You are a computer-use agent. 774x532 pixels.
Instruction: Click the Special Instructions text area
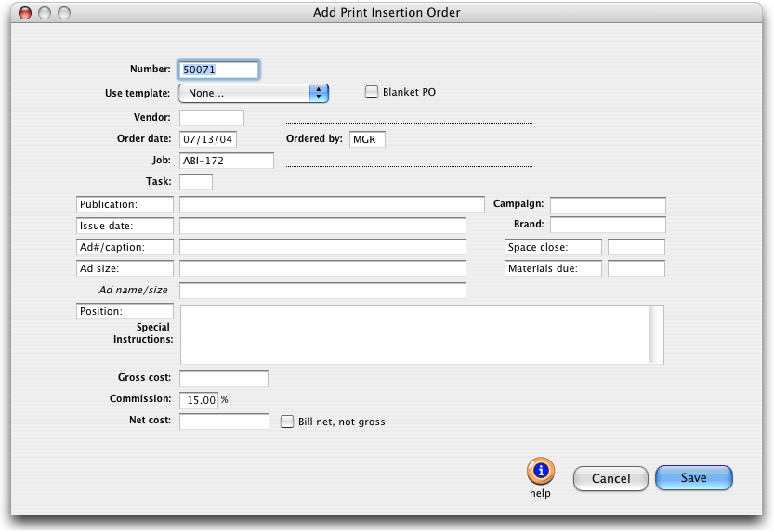(x=413, y=334)
